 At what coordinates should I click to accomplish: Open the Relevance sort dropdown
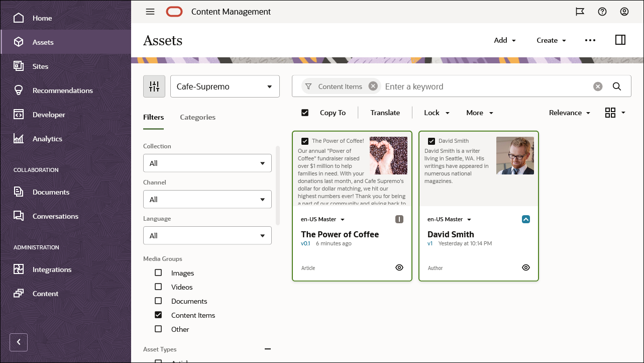coord(570,113)
